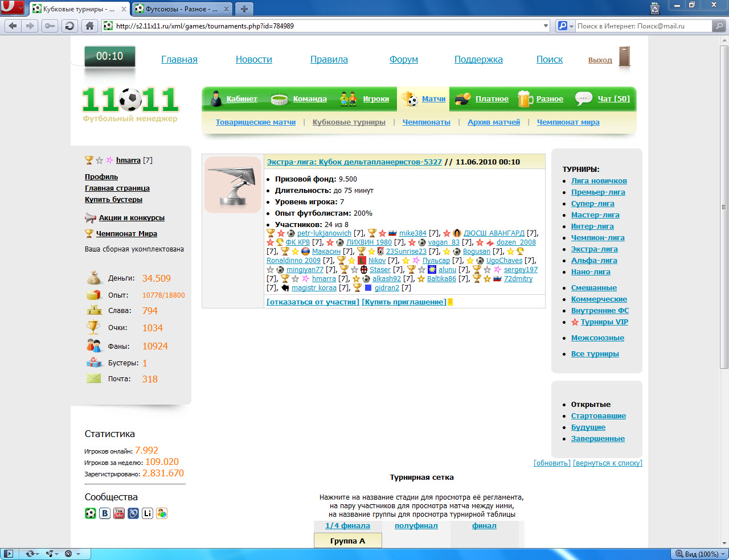Click the exit door icon
Screen dimensions: 729x560
pos(624,57)
